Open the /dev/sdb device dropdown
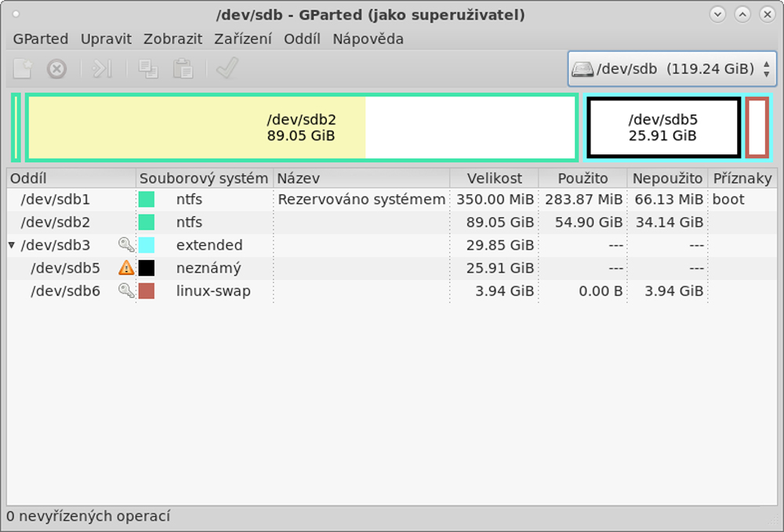The image size is (784, 532). pyautogui.click(x=672, y=68)
